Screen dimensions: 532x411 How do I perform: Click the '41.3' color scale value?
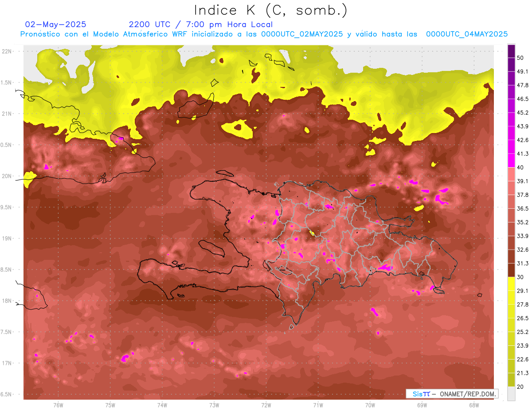523,154
